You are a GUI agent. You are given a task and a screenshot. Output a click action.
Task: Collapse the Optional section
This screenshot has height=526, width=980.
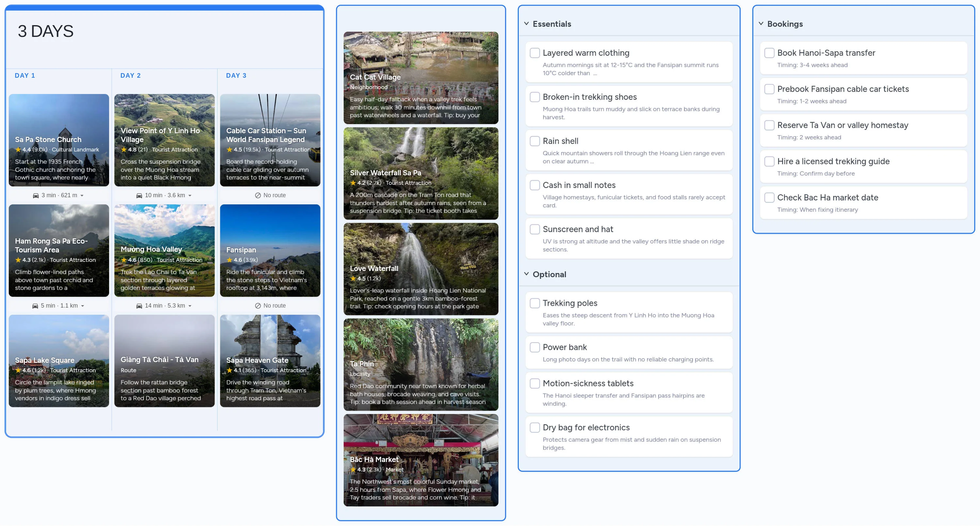click(x=527, y=274)
